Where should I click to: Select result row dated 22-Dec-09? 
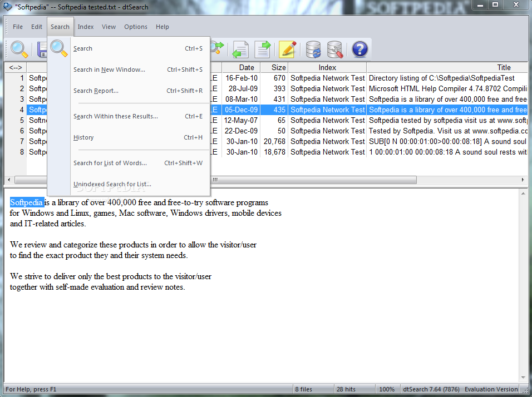click(x=267, y=131)
